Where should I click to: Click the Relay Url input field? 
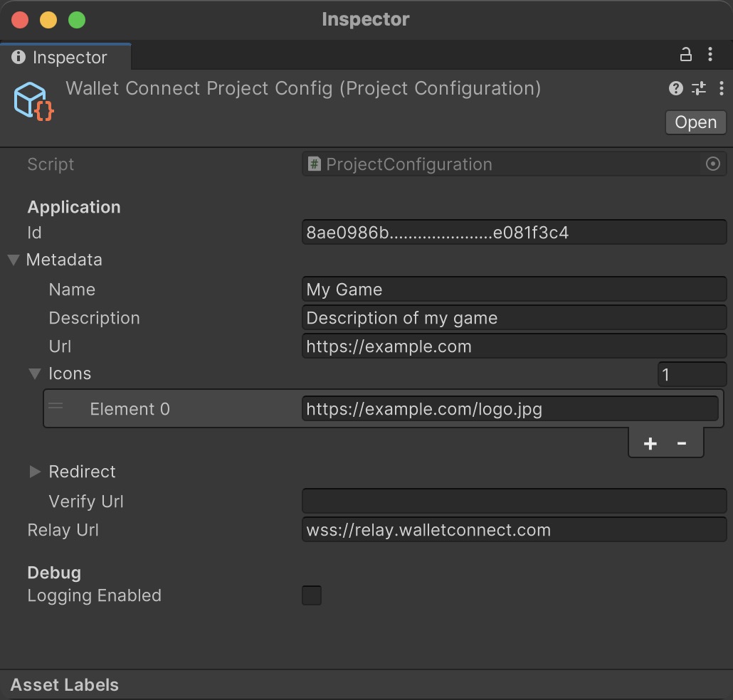[x=513, y=531]
